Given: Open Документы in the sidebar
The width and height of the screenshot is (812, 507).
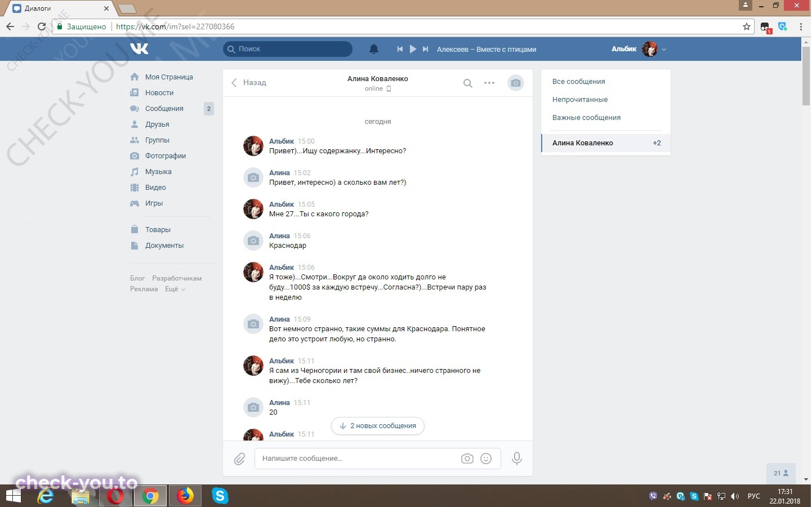Looking at the screenshot, I should pos(164,246).
